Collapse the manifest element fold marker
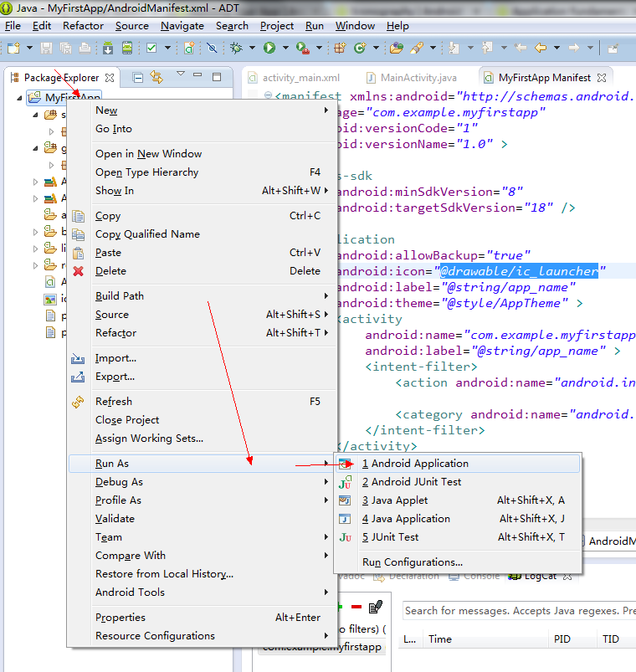 coord(268,95)
